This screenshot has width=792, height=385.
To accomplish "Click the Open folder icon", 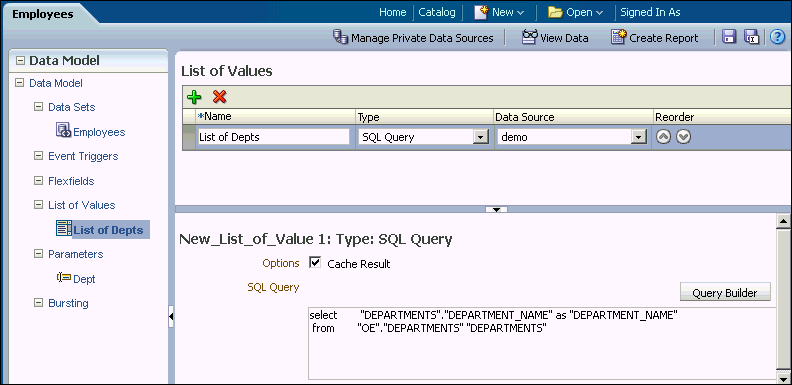I will [556, 13].
